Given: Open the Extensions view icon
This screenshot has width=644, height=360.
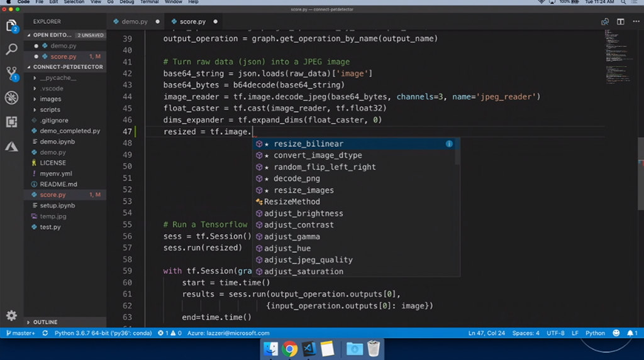Looking at the screenshot, I should tap(11, 122).
